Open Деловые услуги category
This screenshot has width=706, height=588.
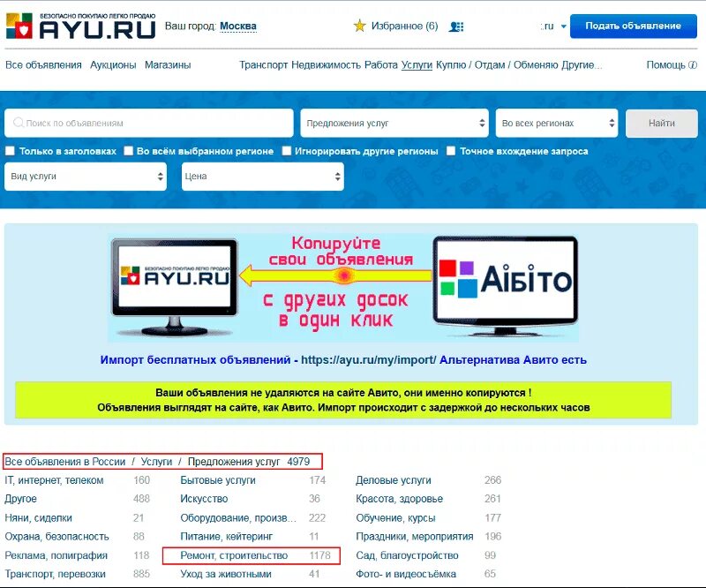[393, 480]
